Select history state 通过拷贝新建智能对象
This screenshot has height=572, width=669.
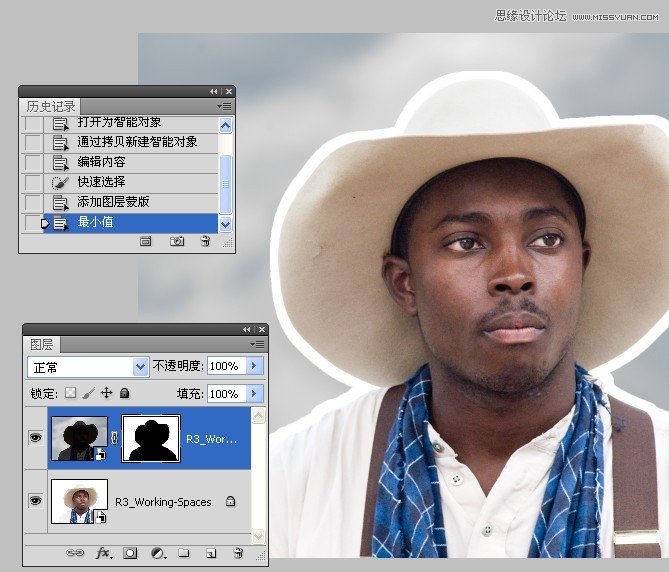coord(131,142)
